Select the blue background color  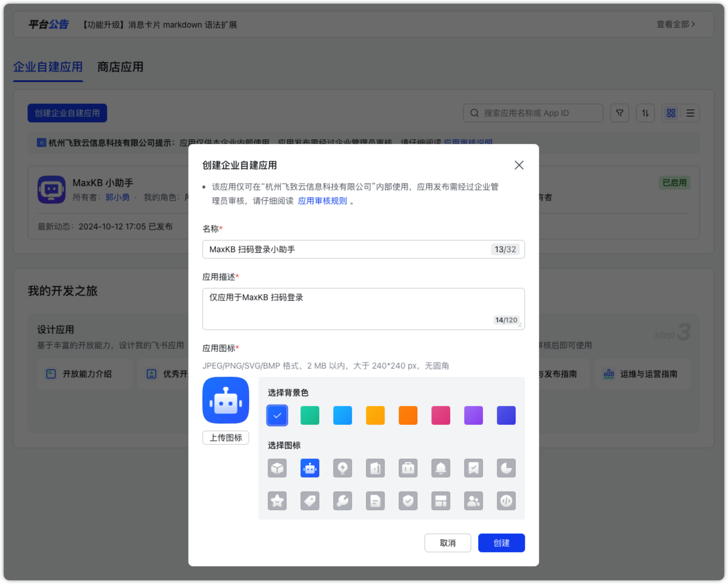[x=277, y=415]
